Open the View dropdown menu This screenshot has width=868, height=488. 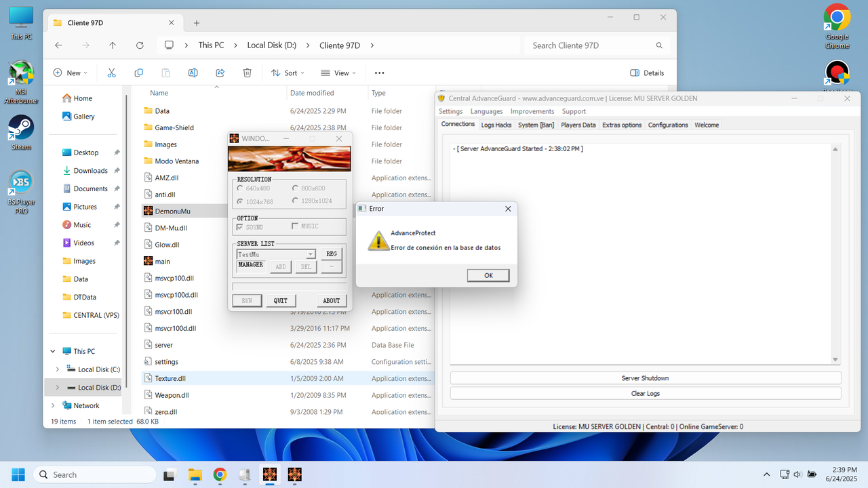pyautogui.click(x=339, y=73)
